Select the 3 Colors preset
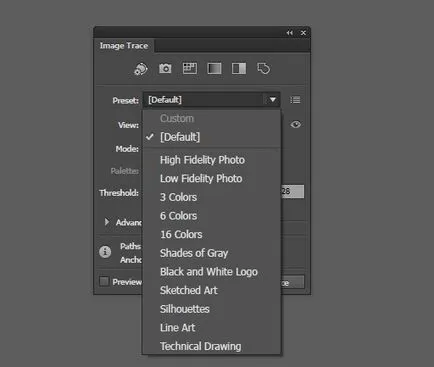 click(212, 197)
